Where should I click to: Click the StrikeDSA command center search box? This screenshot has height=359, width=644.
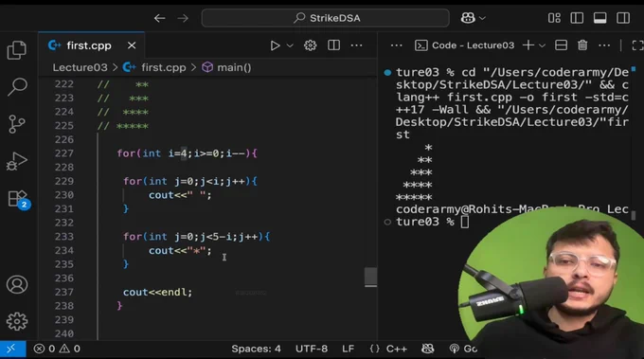tap(325, 18)
